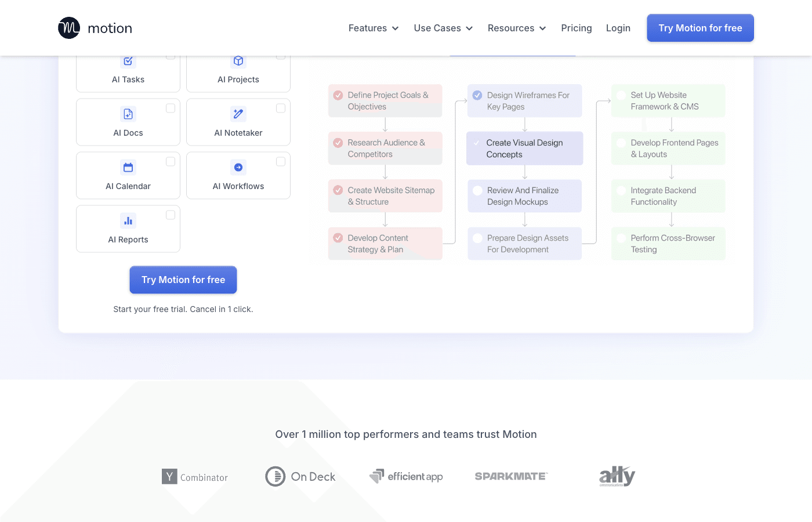This screenshot has height=522, width=812.
Task: Click the AI Calendar icon
Action: tap(128, 167)
